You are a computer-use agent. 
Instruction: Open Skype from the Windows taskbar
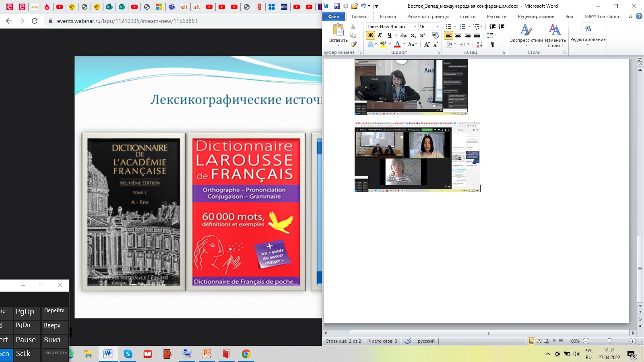pos(128,354)
